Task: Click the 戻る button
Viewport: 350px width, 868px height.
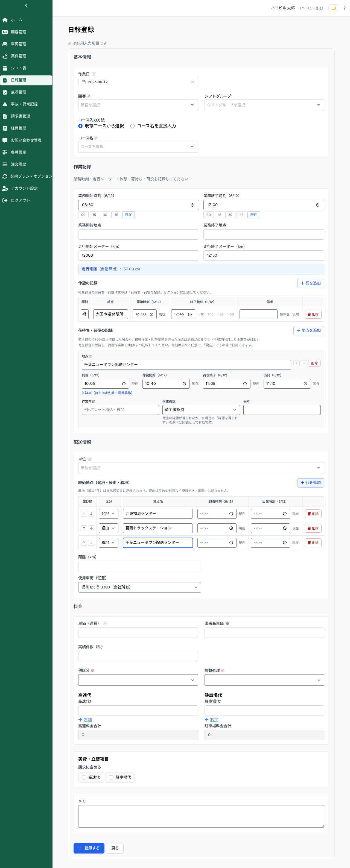Action: coord(115,848)
